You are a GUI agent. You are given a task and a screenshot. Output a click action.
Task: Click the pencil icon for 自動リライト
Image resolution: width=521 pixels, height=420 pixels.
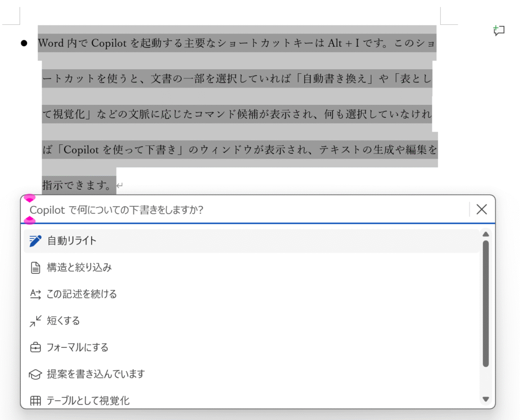[35, 241]
